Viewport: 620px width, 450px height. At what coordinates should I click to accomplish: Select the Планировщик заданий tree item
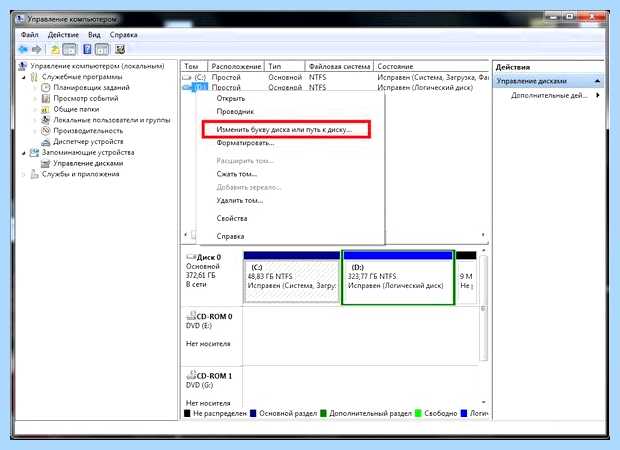pyautogui.click(x=91, y=87)
